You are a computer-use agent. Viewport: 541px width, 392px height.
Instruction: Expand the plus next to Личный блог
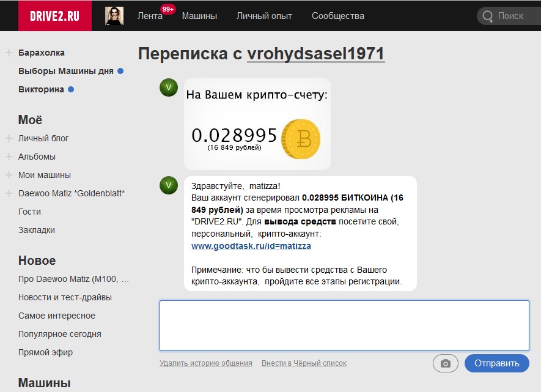[x=9, y=139]
